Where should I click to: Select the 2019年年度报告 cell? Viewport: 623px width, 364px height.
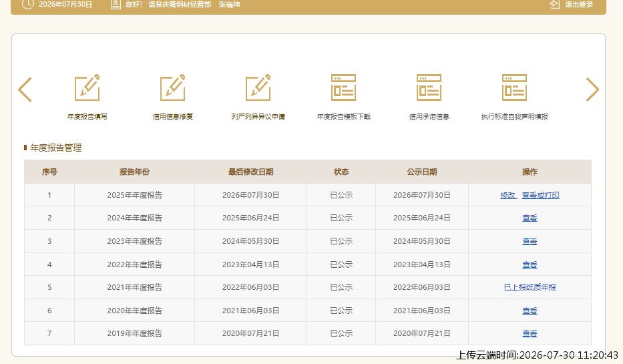tap(134, 334)
